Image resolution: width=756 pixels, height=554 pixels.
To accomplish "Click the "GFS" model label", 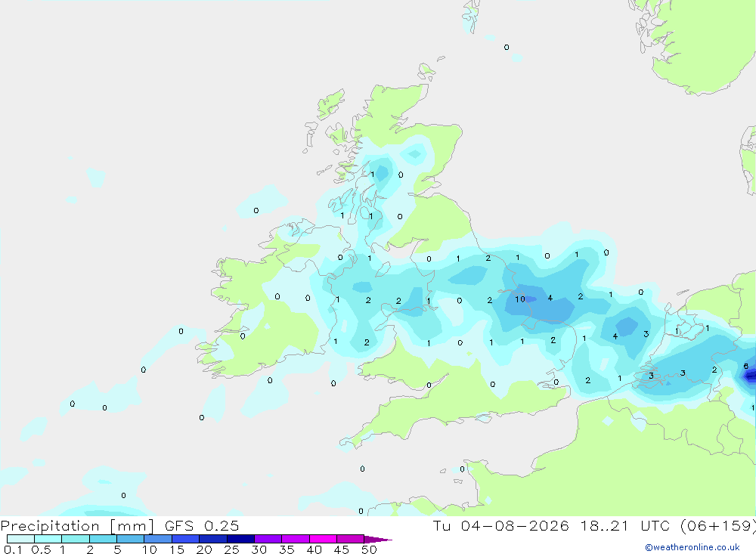I will [x=179, y=525].
